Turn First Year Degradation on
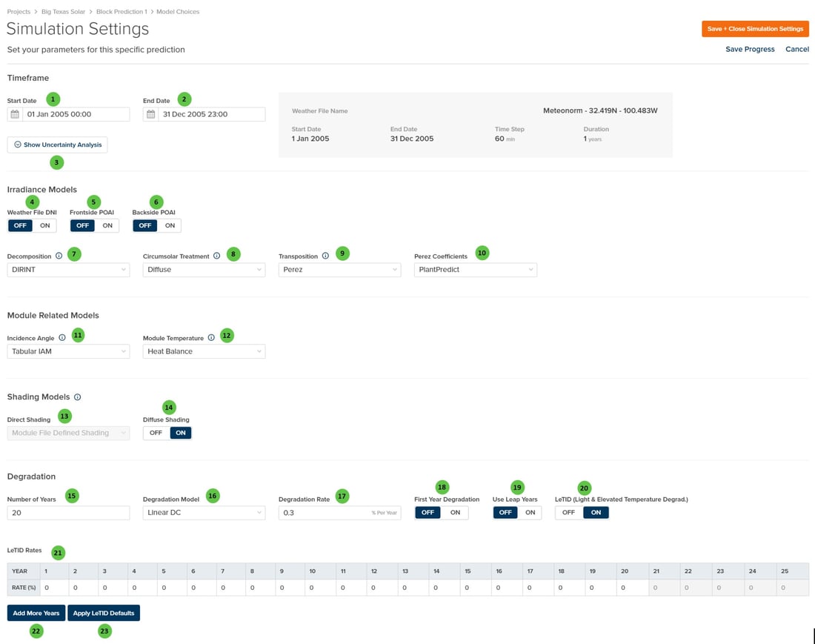This screenshot has width=815, height=644. pos(455,513)
